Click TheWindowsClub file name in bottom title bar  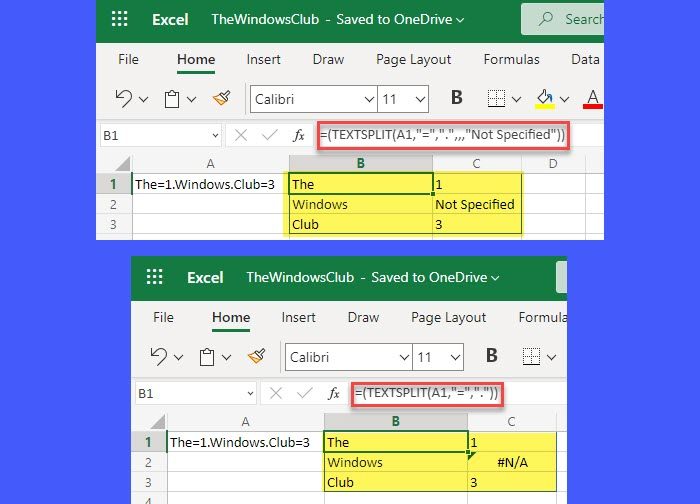point(300,277)
